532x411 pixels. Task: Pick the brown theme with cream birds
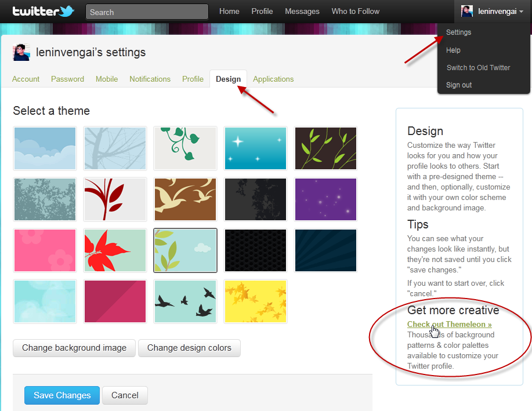tap(185, 199)
